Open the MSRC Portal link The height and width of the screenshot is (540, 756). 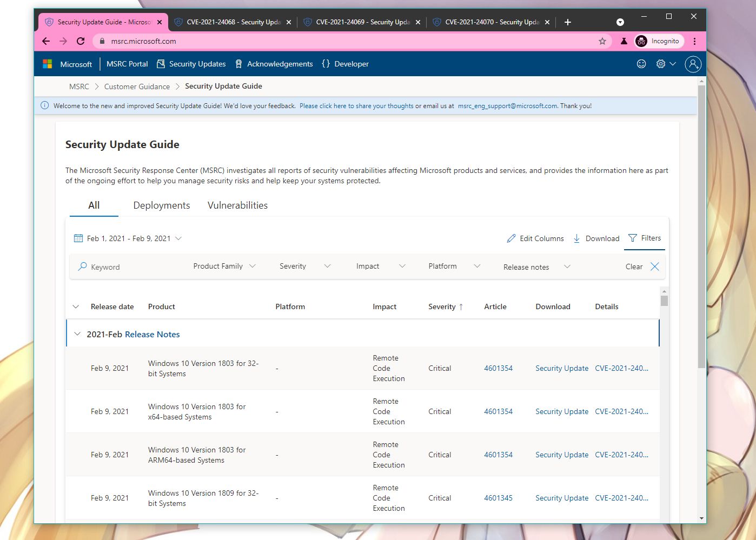point(127,64)
